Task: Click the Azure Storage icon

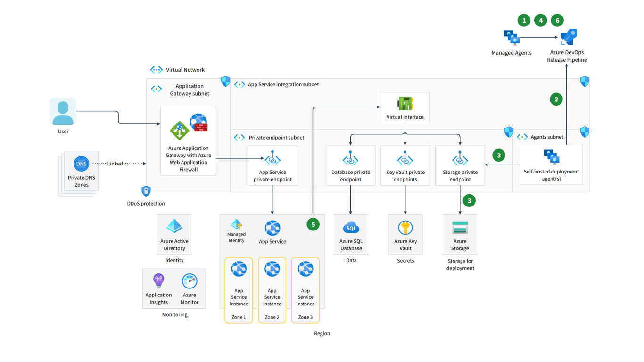Action: 460,228
